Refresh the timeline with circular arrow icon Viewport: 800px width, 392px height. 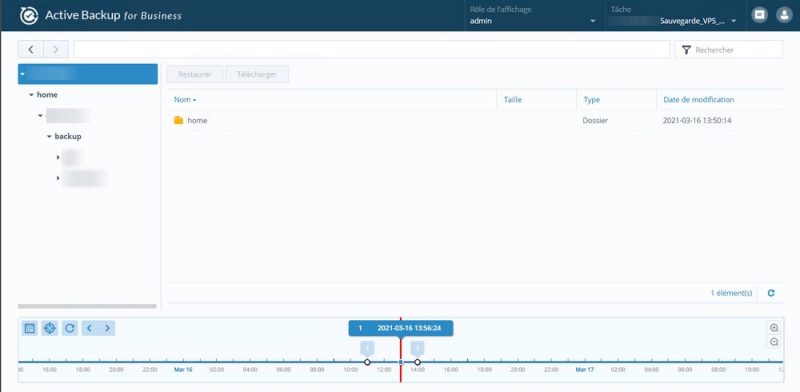click(x=69, y=328)
